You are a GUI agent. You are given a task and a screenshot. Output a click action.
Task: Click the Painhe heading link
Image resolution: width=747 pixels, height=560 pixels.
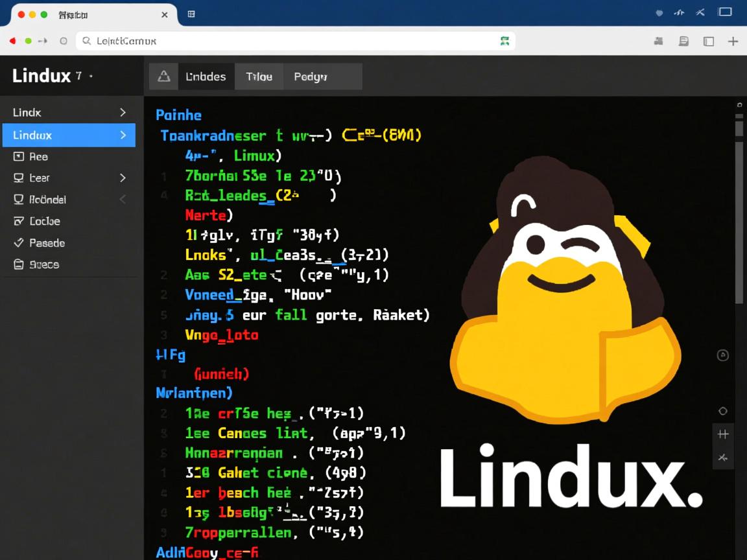pos(178,115)
